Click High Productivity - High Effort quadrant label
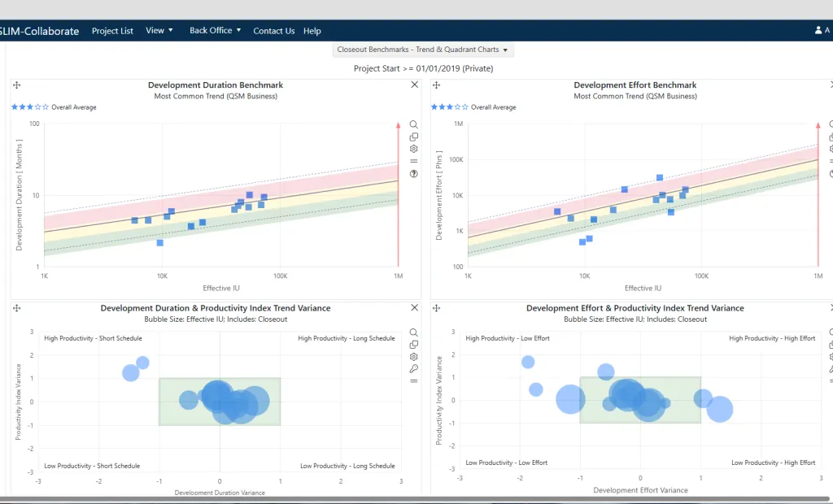833x504 pixels. pyautogui.click(x=772, y=338)
